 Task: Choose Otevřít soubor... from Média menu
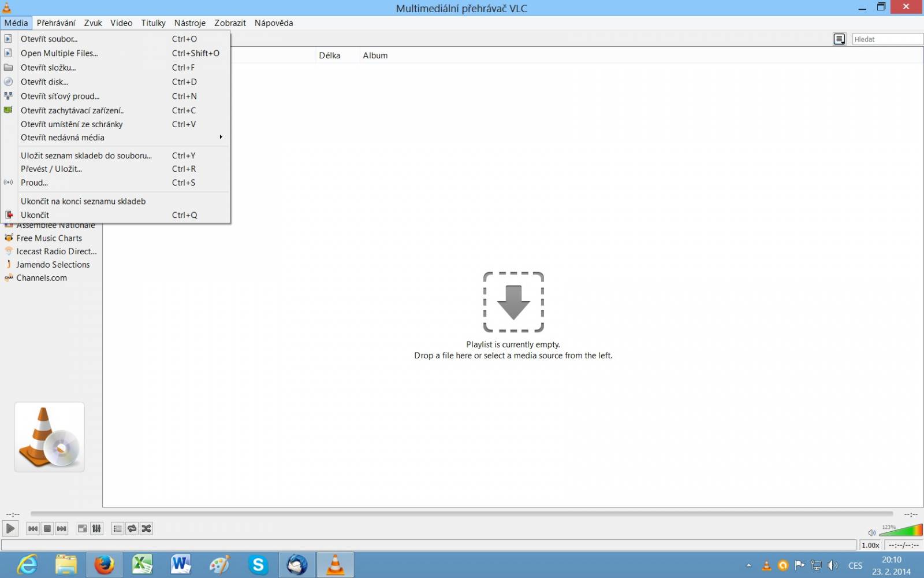click(115, 39)
